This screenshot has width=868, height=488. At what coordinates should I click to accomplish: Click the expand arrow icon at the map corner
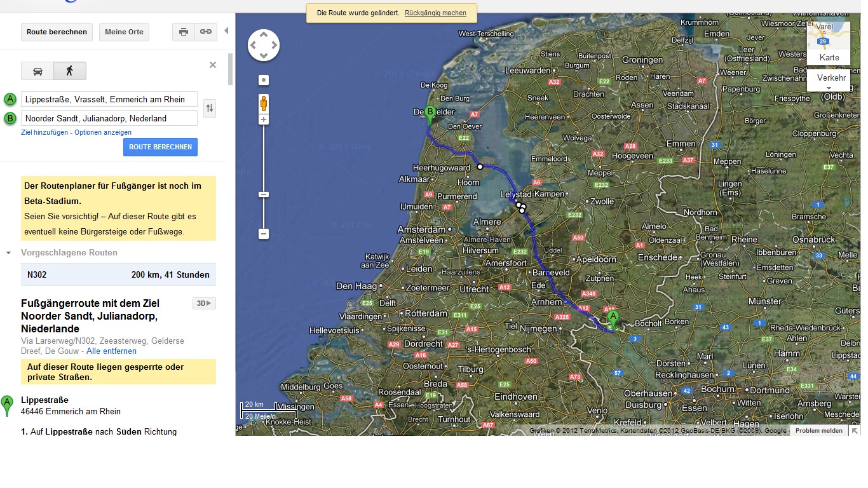pyautogui.click(x=855, y=430)
